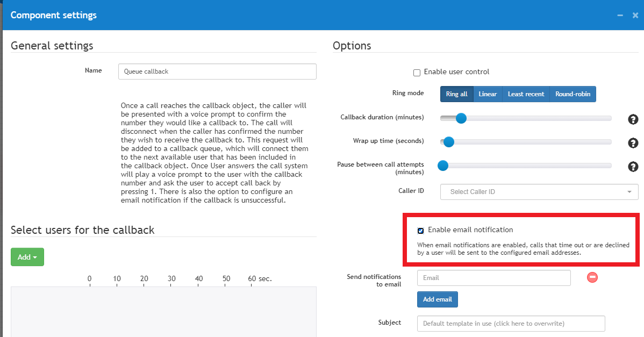Click Callback duration slider handle

point(461,118)
